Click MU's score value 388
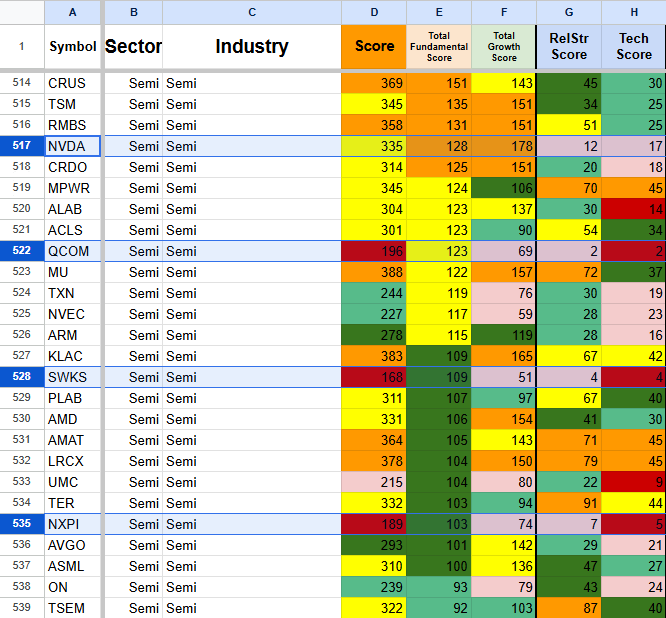Viewport: 666px width, 618px height. point(374,272)
